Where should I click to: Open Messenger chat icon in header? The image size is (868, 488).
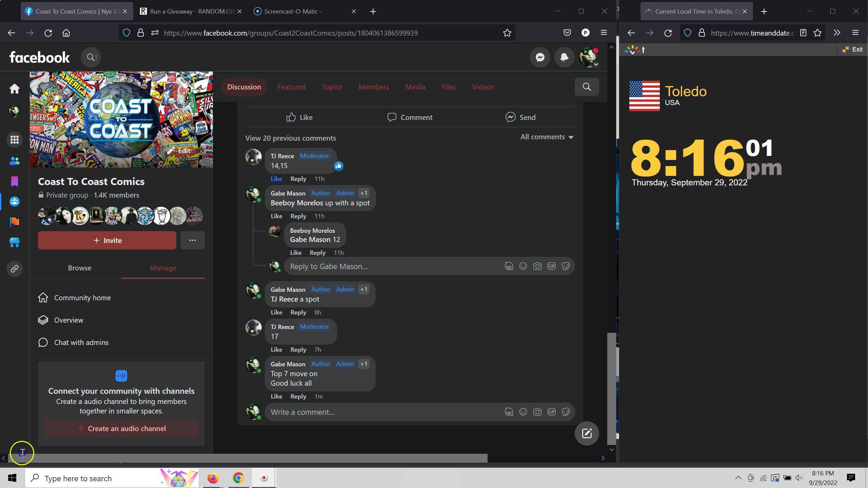coord(540,57)
